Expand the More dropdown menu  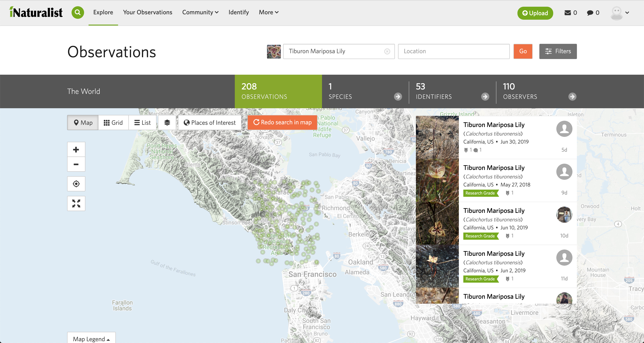(269, 12)
